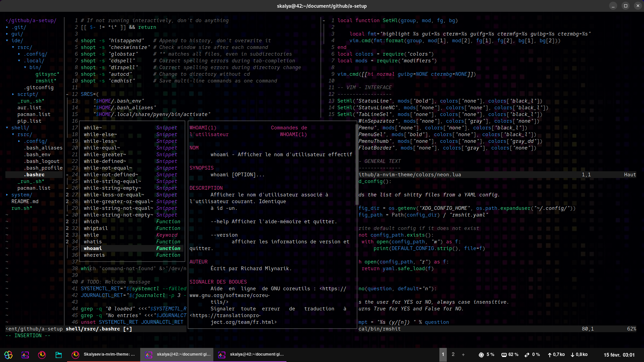
Task: Select 'whiptail' completion suggestion
Action: click(96, 228)
